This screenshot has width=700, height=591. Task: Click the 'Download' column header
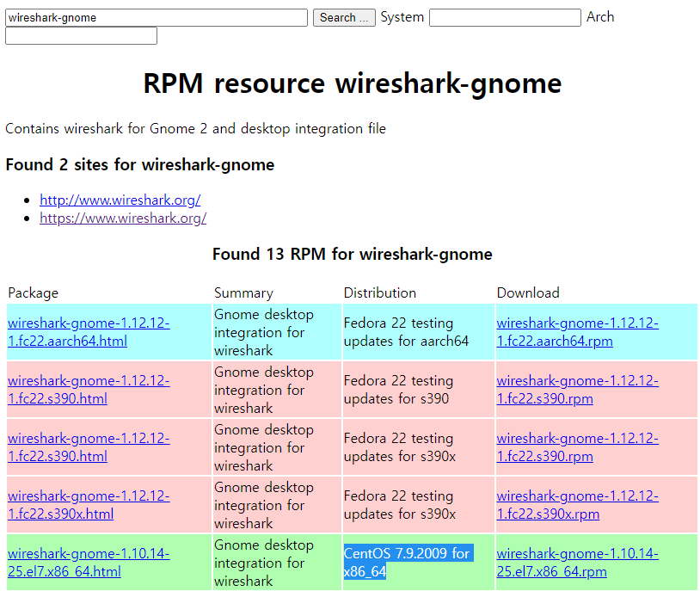[x=528, y=293]
